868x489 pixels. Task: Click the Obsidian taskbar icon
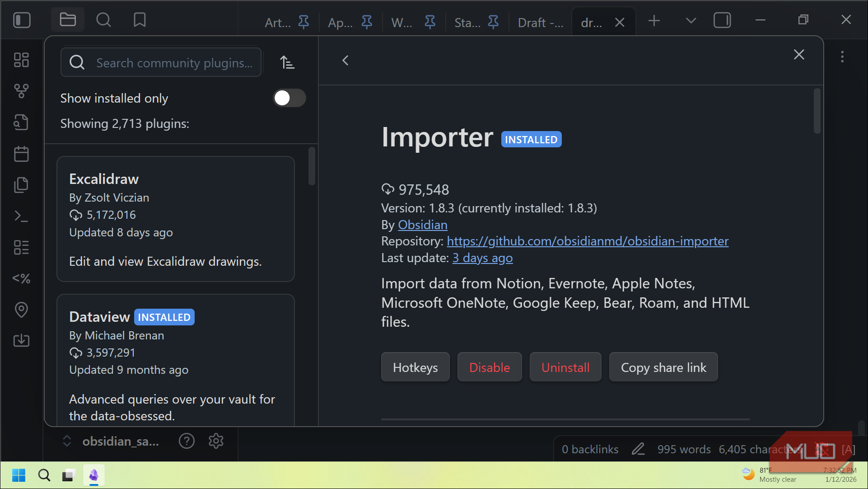[93, 475]
